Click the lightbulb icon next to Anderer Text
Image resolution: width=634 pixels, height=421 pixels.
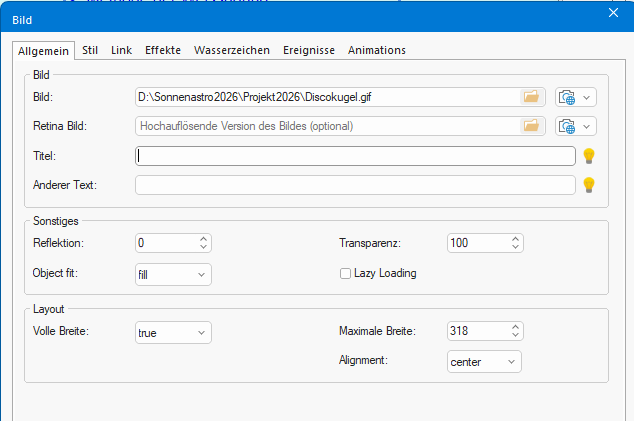(590, 185)
